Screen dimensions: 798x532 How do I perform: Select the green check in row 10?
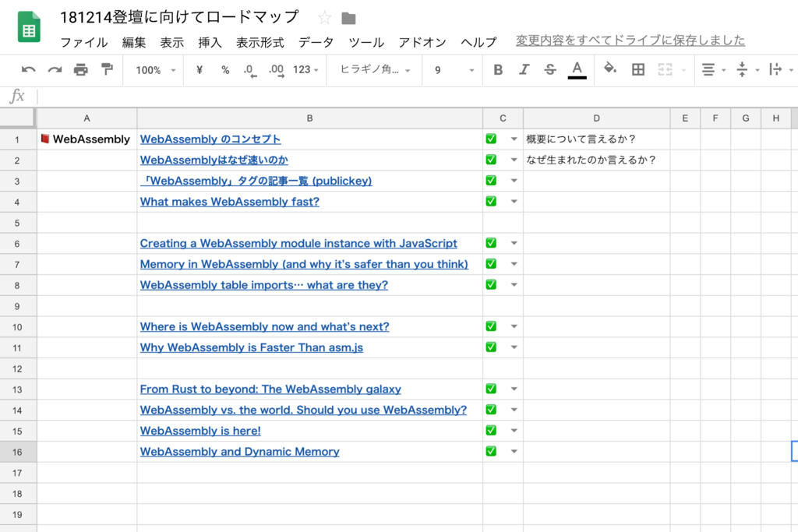pos(491,326)
